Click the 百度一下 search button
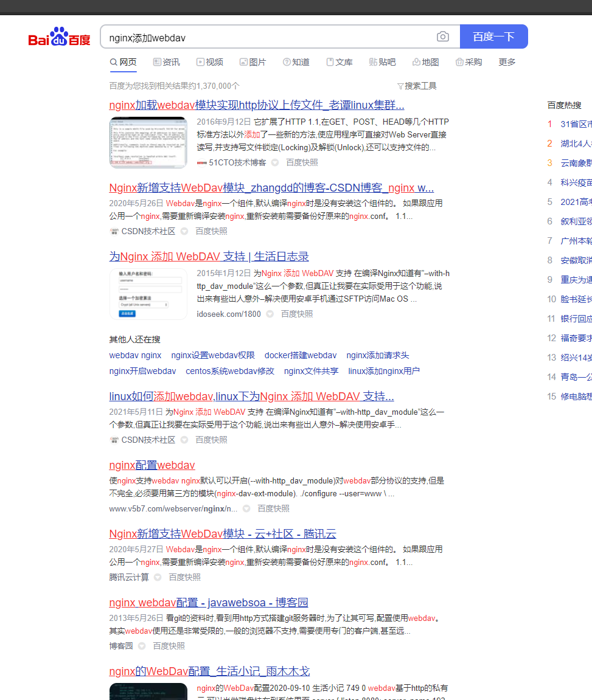Screen dimensions: 592x700 click(x=494, y=36)
